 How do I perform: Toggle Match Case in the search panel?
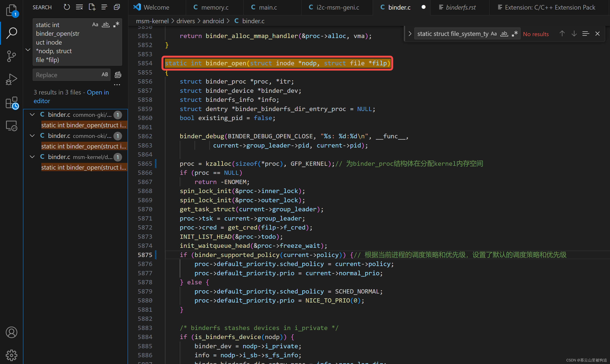tap(95, 25)
